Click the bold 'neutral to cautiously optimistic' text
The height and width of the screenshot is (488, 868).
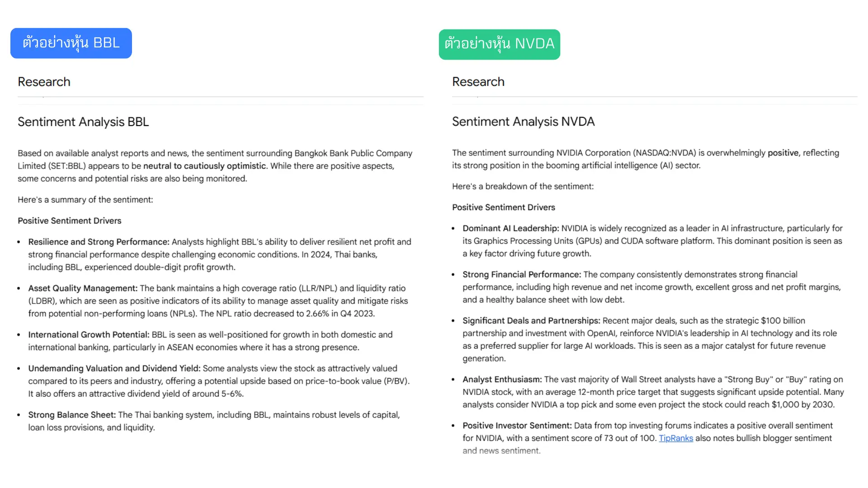[x=204, y=166]
